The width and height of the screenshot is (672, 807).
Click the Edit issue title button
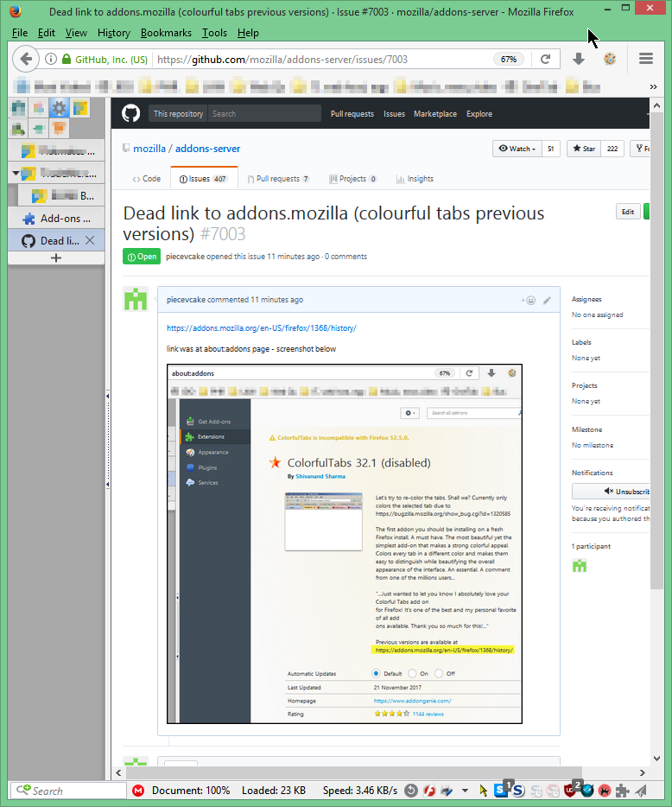628,212
